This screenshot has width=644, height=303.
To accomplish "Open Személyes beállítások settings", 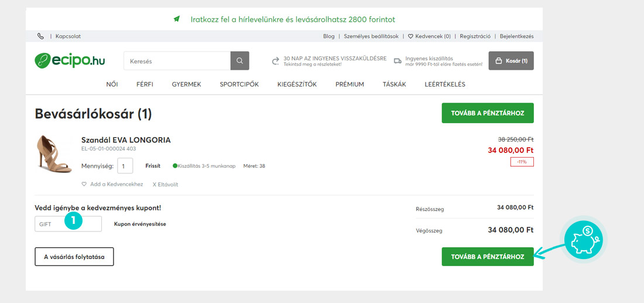I will [x=371, y=36].
